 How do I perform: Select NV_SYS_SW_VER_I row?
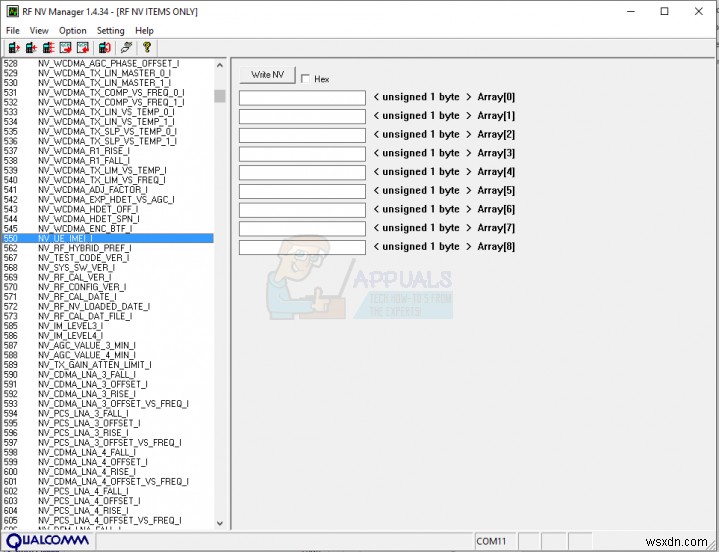pos(108,267)
